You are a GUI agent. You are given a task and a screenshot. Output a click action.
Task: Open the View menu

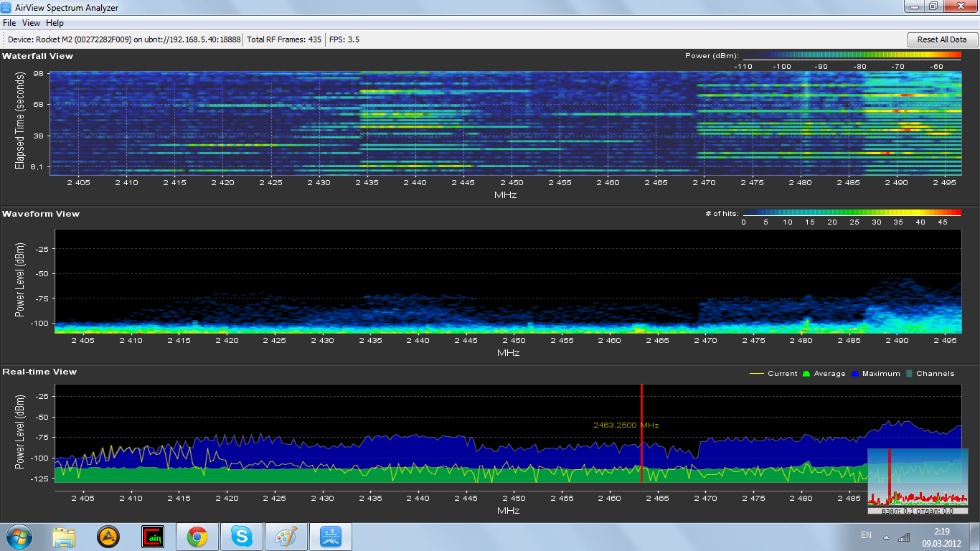(x=31, y=23)
